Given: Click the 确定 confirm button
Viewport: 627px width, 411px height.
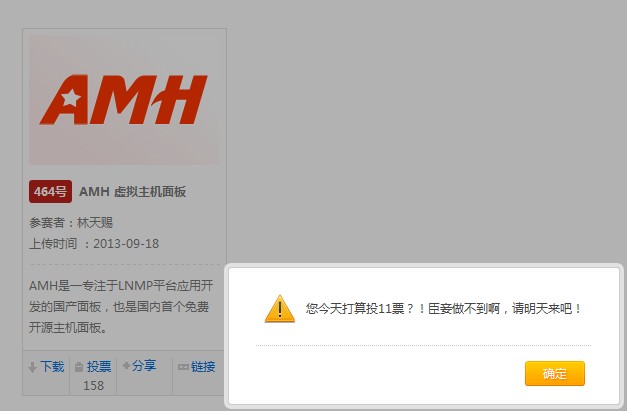Looking at the screenshot, I should click(555, 374).
